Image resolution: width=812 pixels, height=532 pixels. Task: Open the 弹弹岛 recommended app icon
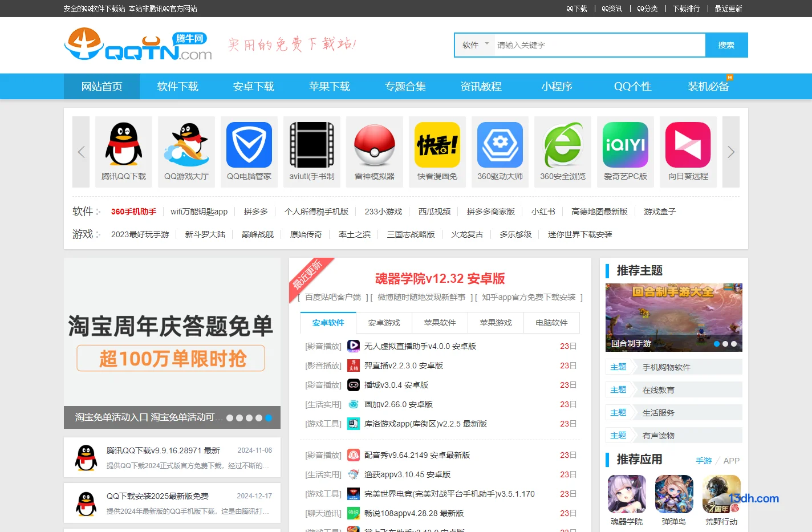674,494
